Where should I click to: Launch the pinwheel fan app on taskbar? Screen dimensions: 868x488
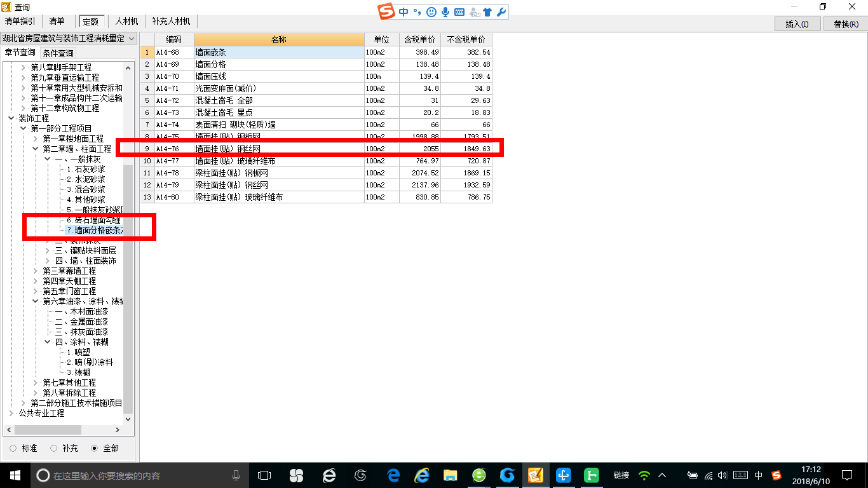296,475
